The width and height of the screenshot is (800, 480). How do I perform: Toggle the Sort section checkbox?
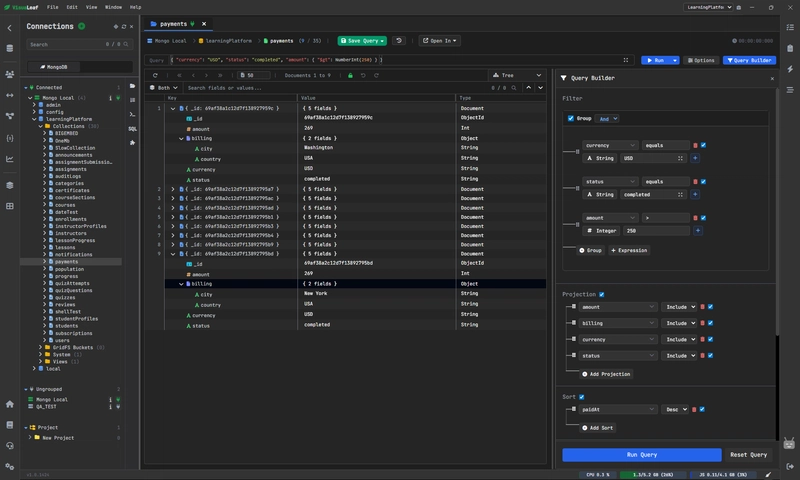click(x=581, y=397)
